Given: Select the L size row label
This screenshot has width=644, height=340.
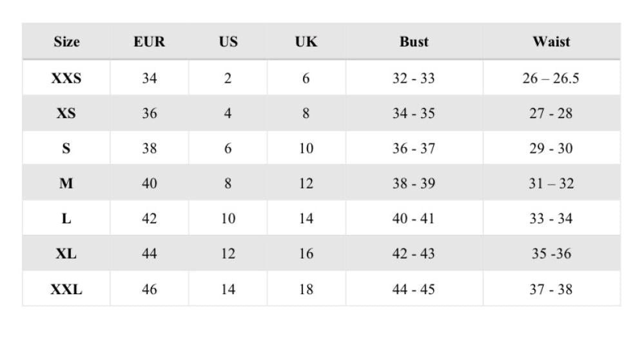Looking at the screenshot, I should click(x=66, y=218).
